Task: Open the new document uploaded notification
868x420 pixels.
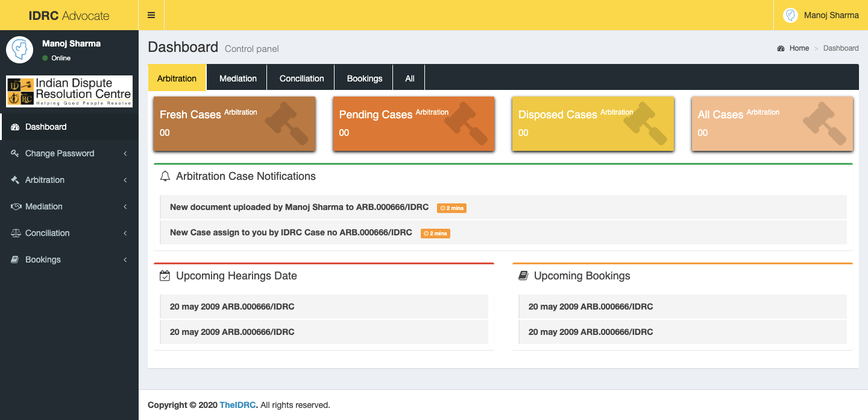Action: (299, 207)
